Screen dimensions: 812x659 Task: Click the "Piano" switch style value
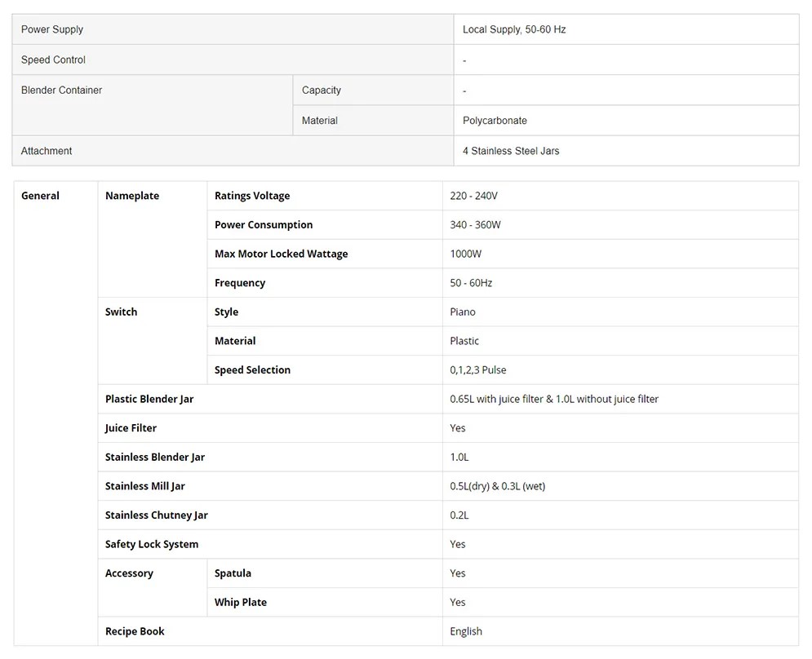point(463,312)
